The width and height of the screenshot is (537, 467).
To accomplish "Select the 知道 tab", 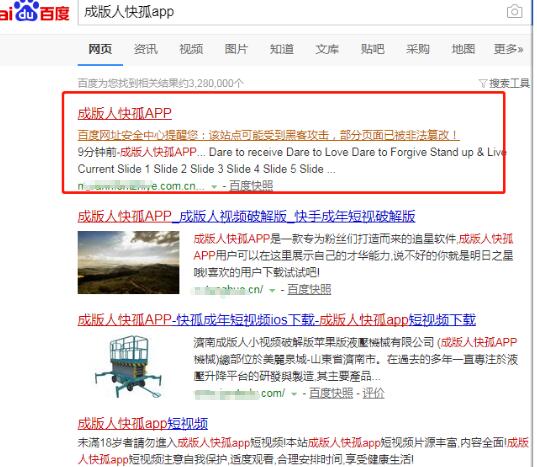I will (282, 49).
